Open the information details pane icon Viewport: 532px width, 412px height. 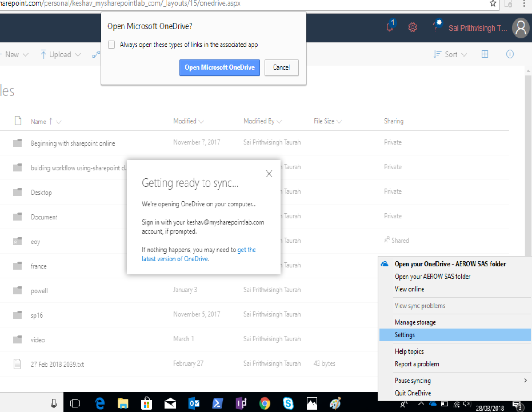510,54
